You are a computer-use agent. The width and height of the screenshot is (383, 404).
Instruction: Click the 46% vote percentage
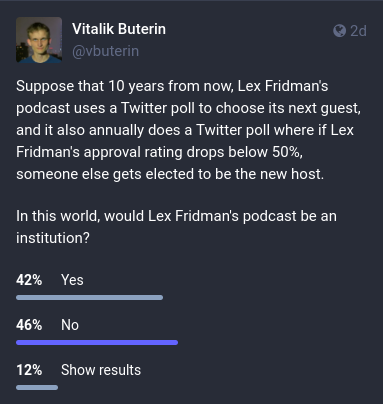[29, 325]
